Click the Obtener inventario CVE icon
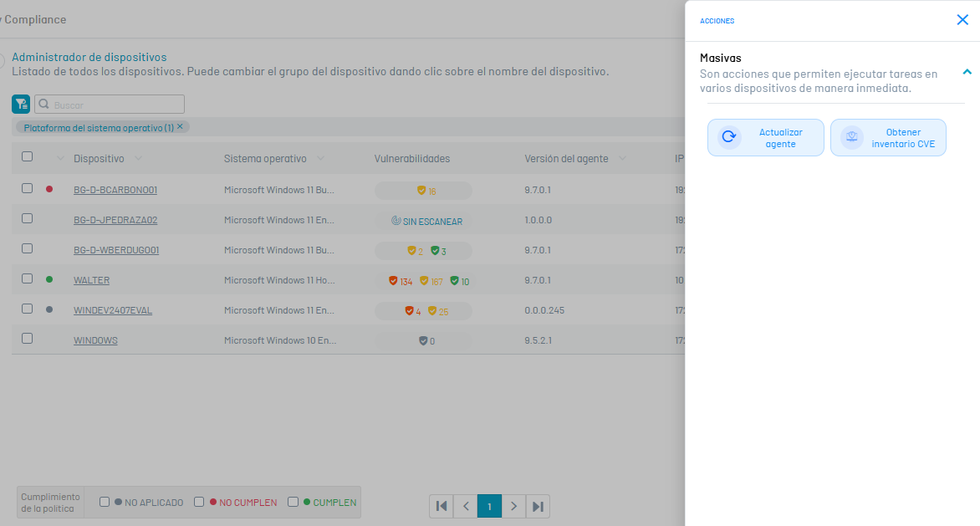 pos(851,137)
